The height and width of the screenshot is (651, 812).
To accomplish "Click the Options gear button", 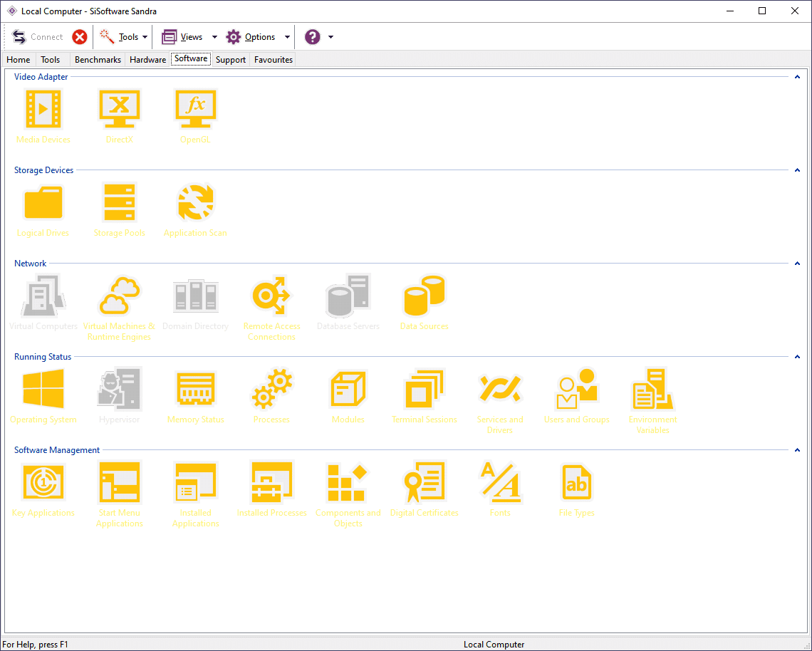I will click(251, 37).
